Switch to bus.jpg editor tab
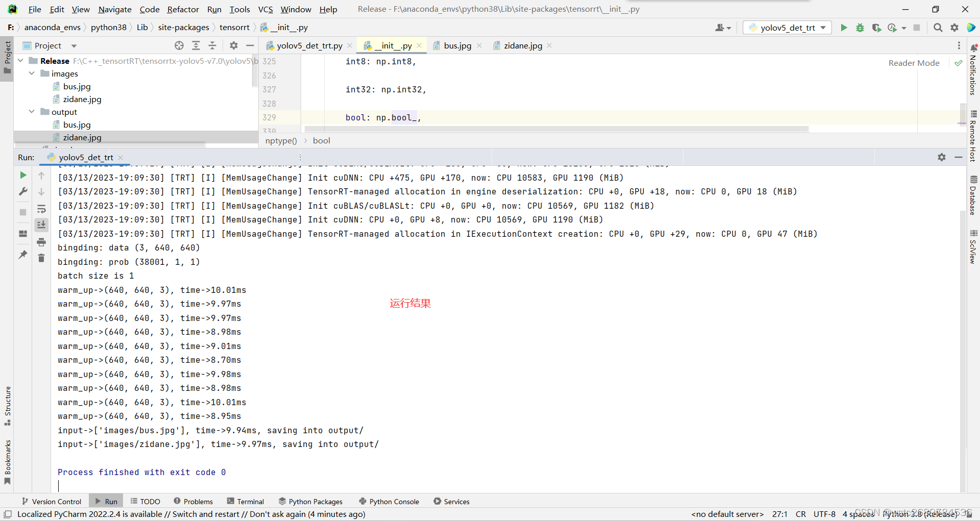This screenshot has height=521, width=980. 457,45
